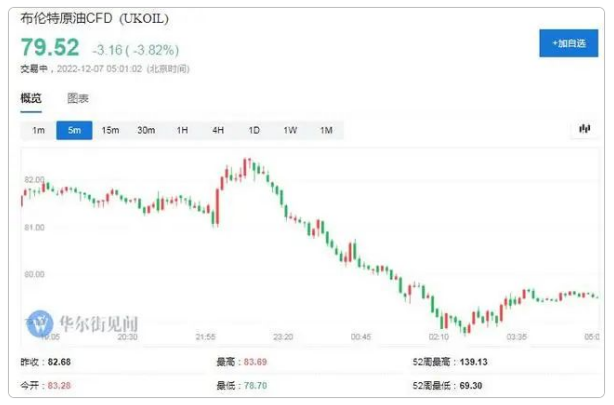Click the 昨收 value 82.68

click(59, 362)
